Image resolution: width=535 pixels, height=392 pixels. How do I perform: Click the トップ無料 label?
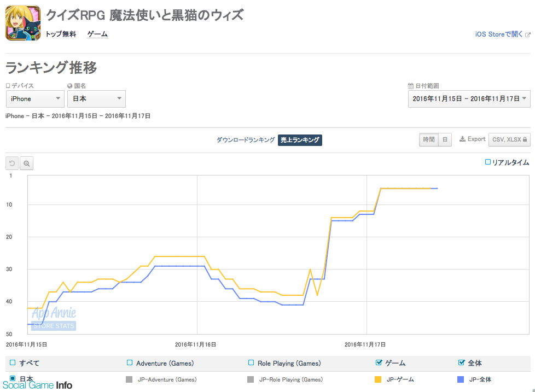(x=61, y=34)
